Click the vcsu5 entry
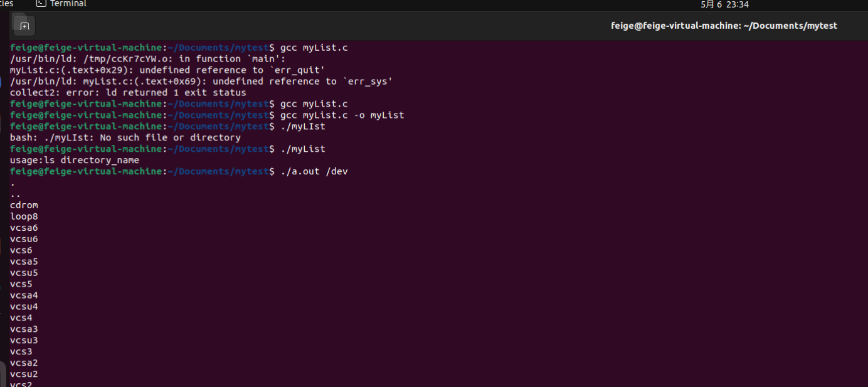868x387 pixels. coord(24,273)
